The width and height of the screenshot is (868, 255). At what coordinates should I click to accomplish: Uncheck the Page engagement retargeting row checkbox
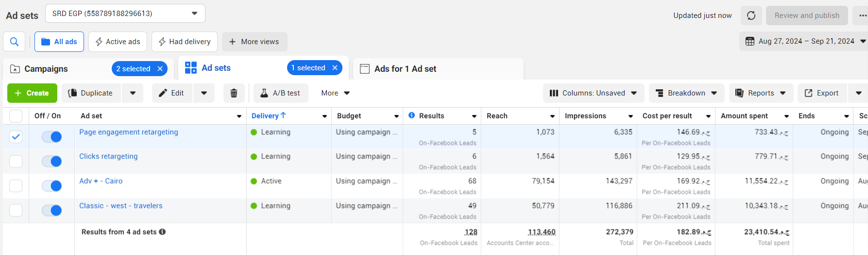coord(16,137)
